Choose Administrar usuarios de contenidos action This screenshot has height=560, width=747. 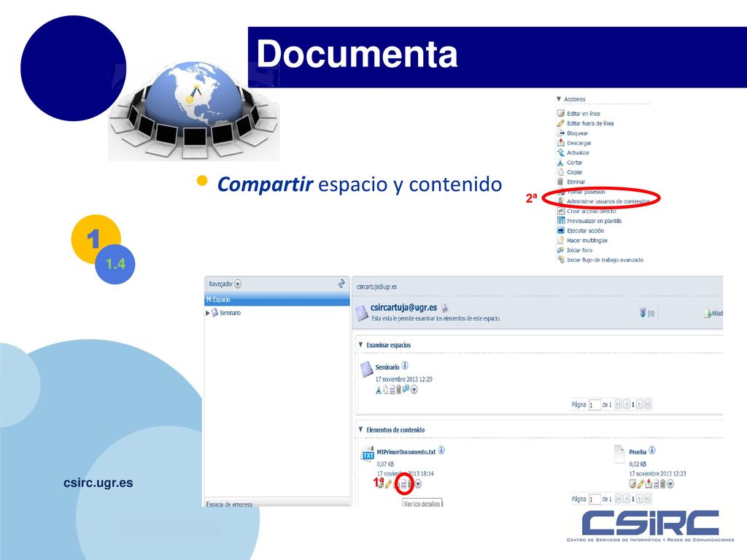608,201
